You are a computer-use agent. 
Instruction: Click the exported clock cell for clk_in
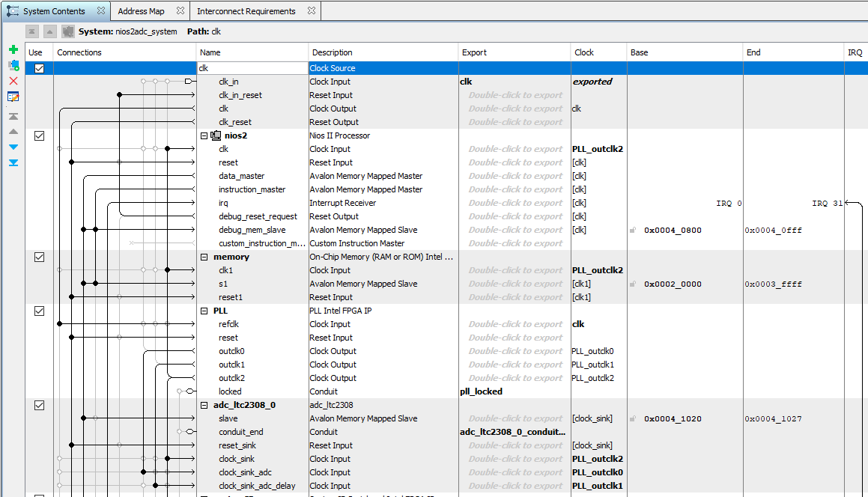coord(592,82)
